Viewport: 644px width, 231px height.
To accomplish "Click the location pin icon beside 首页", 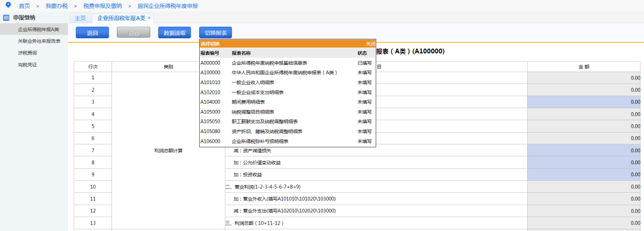I will click(x=8, y=5).
